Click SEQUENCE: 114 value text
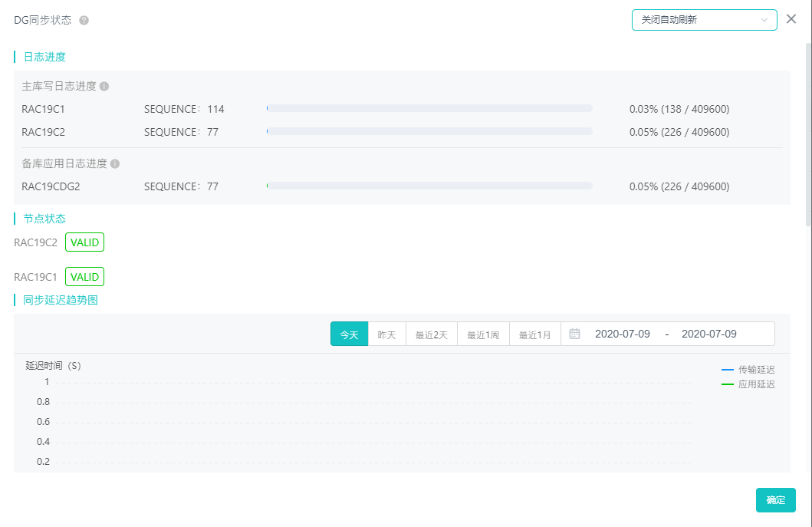The image size is (812, 527). tap(184, 110)
